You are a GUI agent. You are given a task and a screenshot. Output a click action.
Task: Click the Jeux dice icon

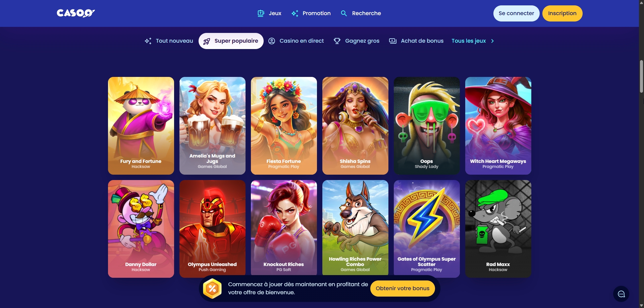pos(261,13)
